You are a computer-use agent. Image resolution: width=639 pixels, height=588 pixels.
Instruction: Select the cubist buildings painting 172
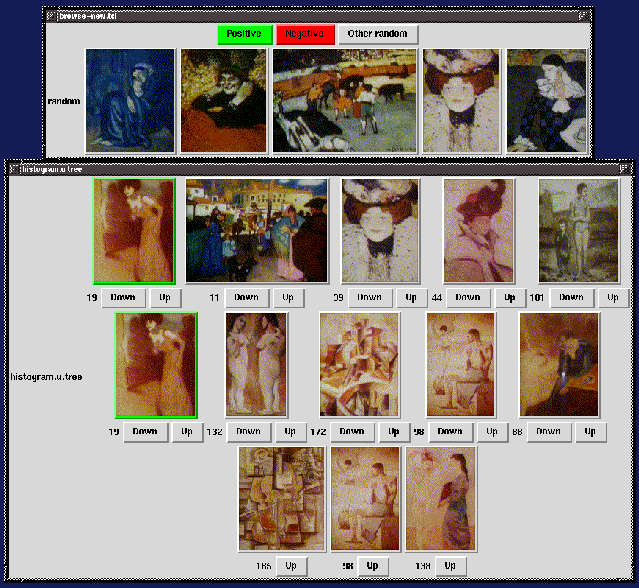359,365
